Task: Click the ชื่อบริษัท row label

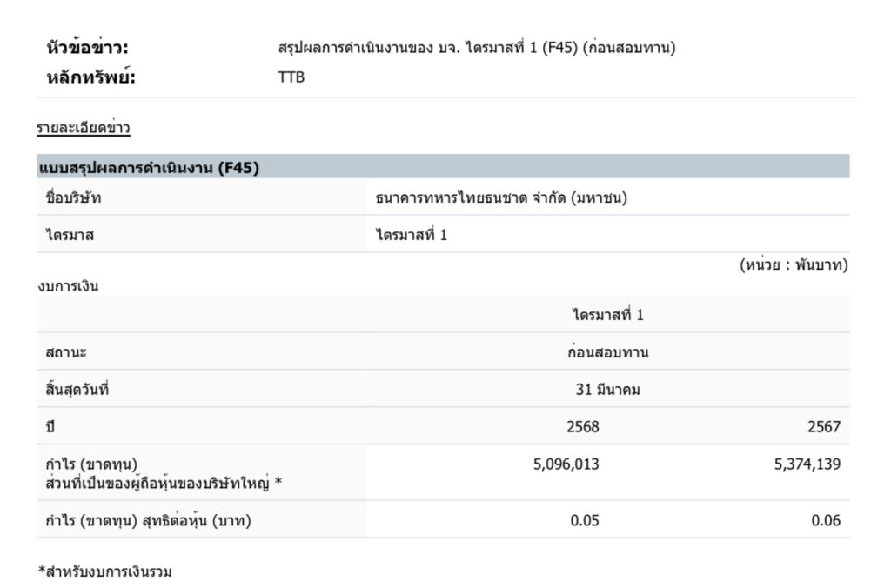Action: 73,197
